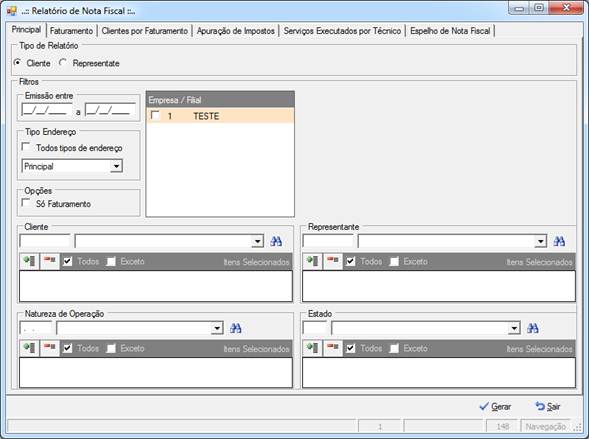The image size is (589, 439).
Task: Click the Representante selected items list box
Action: [x=439, y=286]
